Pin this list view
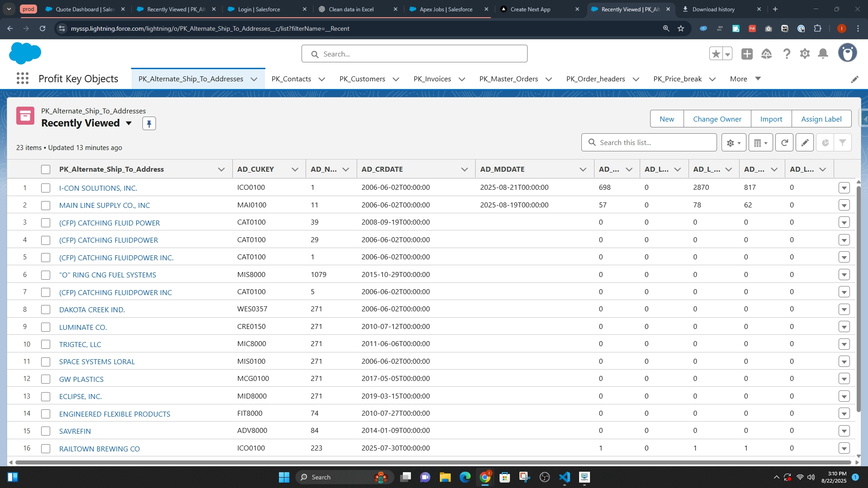The image size is (868, 488). pos(149,123)
